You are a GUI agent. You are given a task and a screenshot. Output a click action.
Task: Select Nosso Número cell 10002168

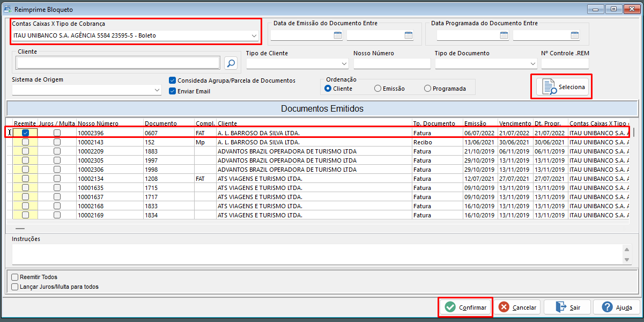pos(110,206)
